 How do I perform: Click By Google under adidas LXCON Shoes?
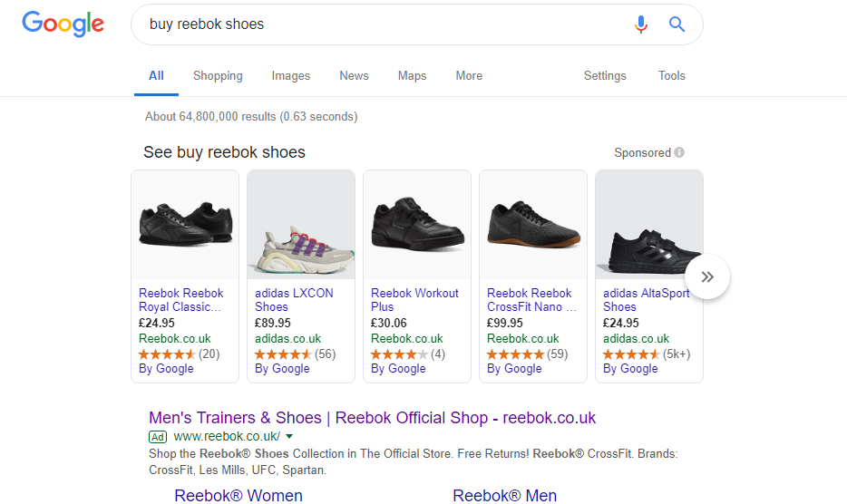(282, 368)
